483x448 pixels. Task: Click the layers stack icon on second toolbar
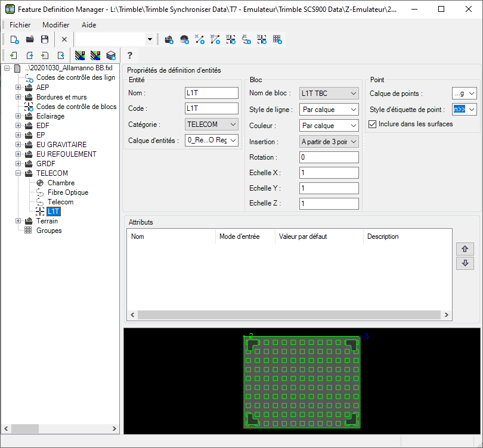111,55
